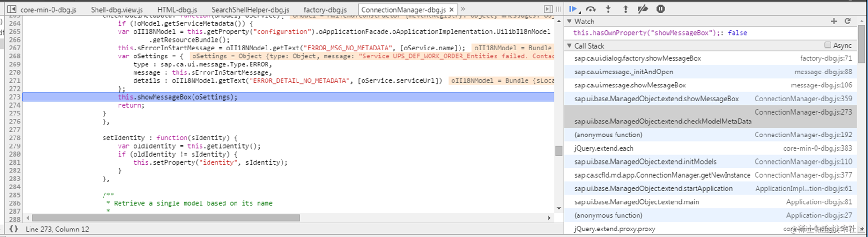868x237 pixels.
Task: Select the ManagedObject.extend.startApplication stack frame
Action: [x=711, y=188]
